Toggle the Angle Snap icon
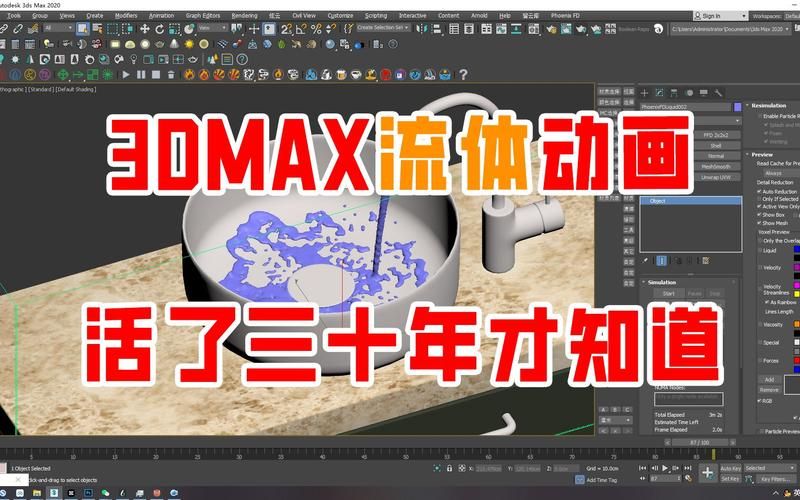This screenshot has height=500, width=800. tap(302, 29)
